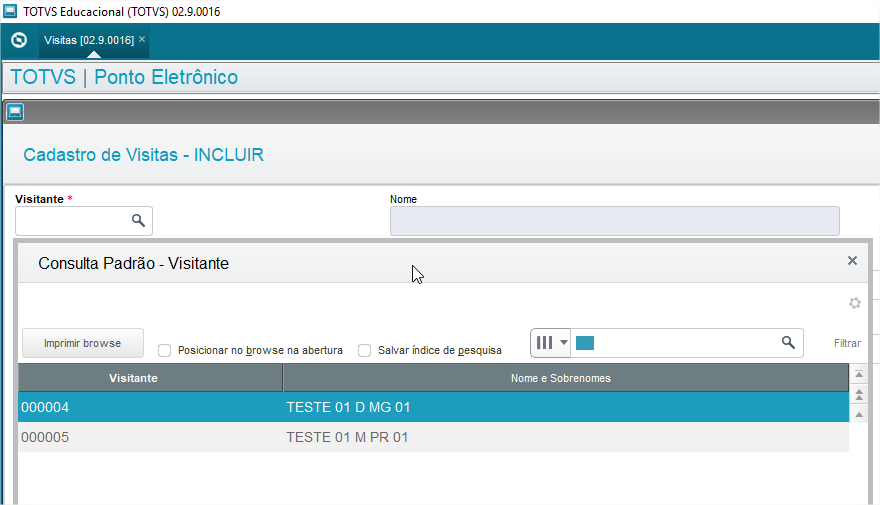Viewport: 880px width, 505px height.
Task: Click the Imprimir browse button
Action: point(83,343)
